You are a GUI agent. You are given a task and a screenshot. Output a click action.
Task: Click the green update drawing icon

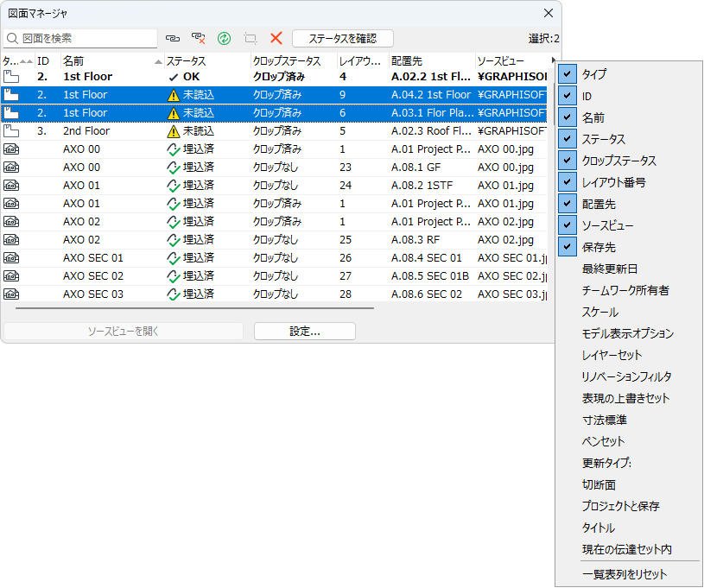225,38
